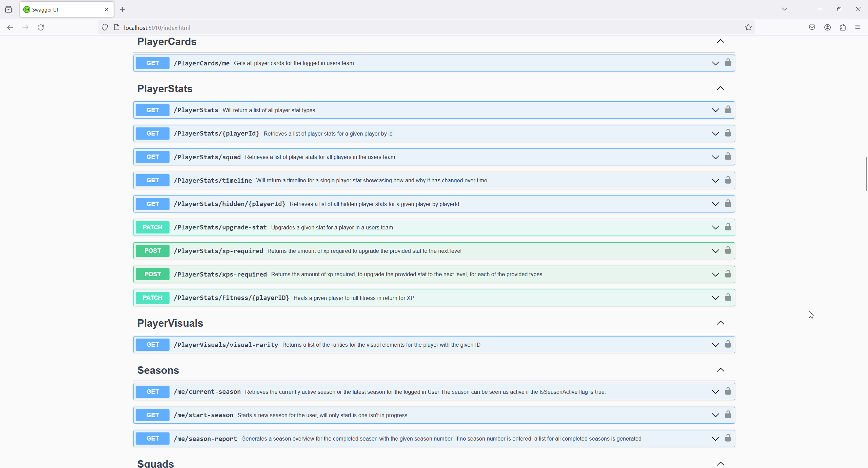Click the PATCH /PlayerStats/Fitness/{playerID} button

[152, 298]
